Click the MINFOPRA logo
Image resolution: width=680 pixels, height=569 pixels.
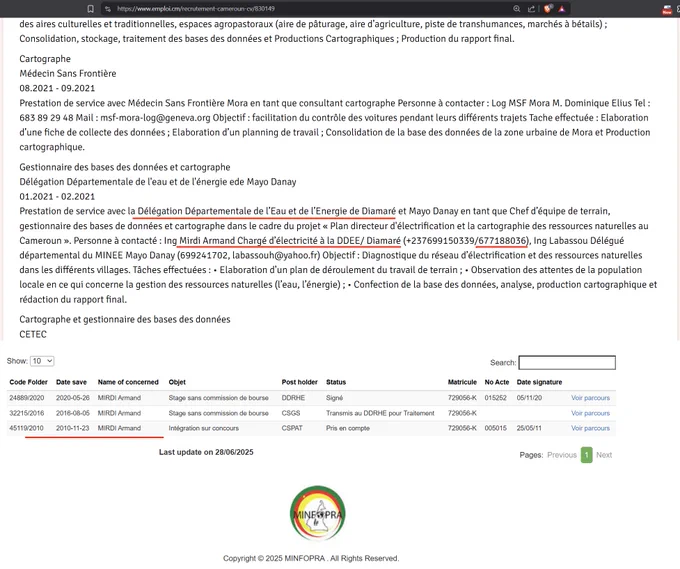coord(318,513)
